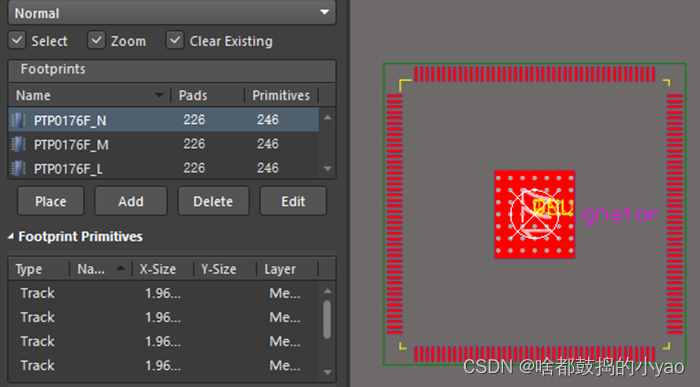
Task: Uncheck the Zoom checkbox
Action: tap(96, 40)
